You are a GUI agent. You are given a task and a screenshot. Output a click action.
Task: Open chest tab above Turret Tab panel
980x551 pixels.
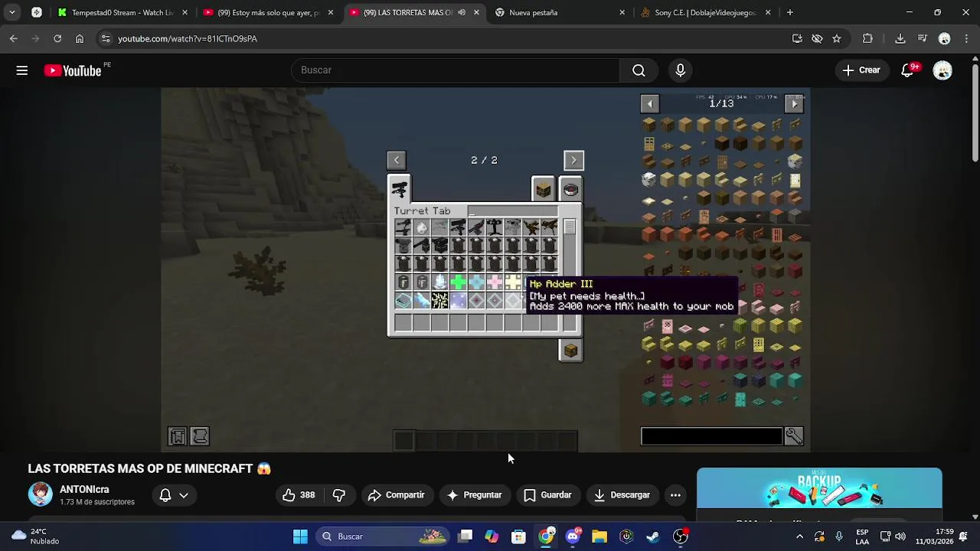pyautogui.click(x=543, y=189)
